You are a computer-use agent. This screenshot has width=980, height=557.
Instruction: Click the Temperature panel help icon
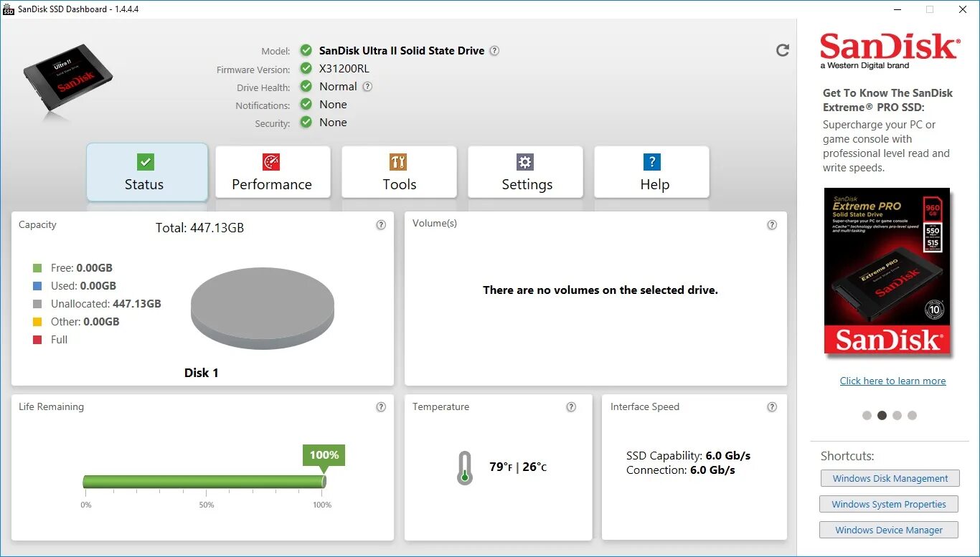click(x=571, y=406)
